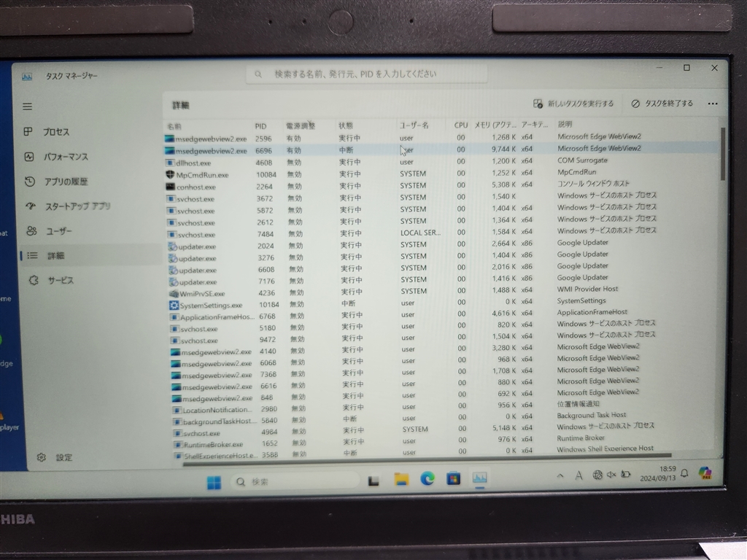Image resolution: width=747 pixels, height=560 pixels.
Task: Click the MpCmdRun.exe shield icon
Action: pos(170,174)
